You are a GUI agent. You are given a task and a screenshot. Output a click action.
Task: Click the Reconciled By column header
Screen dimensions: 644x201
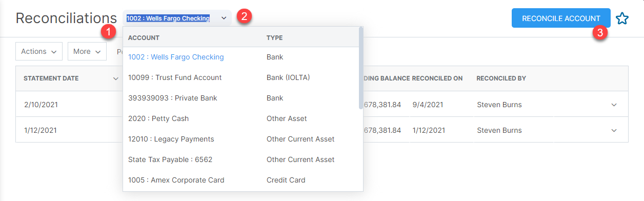point(501,78)
